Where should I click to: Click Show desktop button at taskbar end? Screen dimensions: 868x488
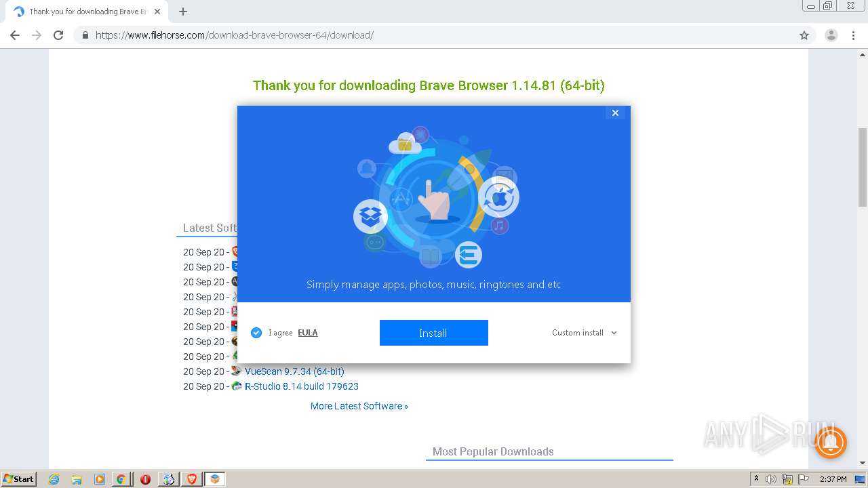(861, 479)
